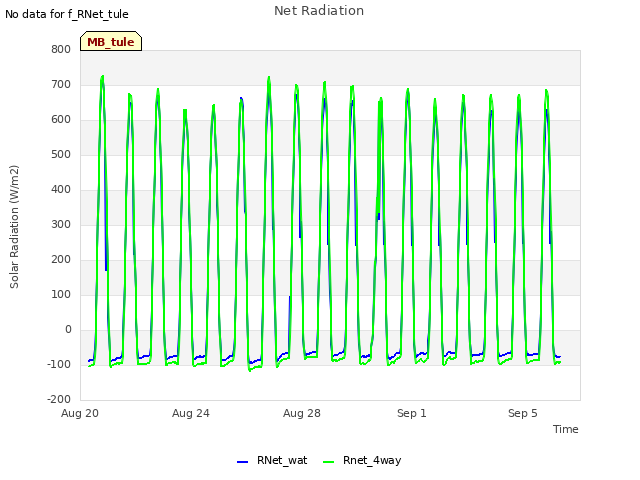Click the Time x-axis label

(566, 429)
